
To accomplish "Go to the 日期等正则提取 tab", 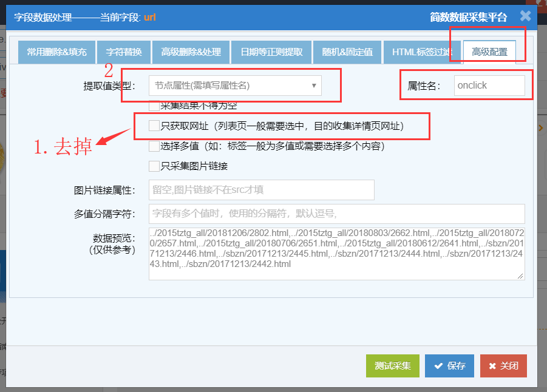I will pyautogui.click(x=271, y=52).
